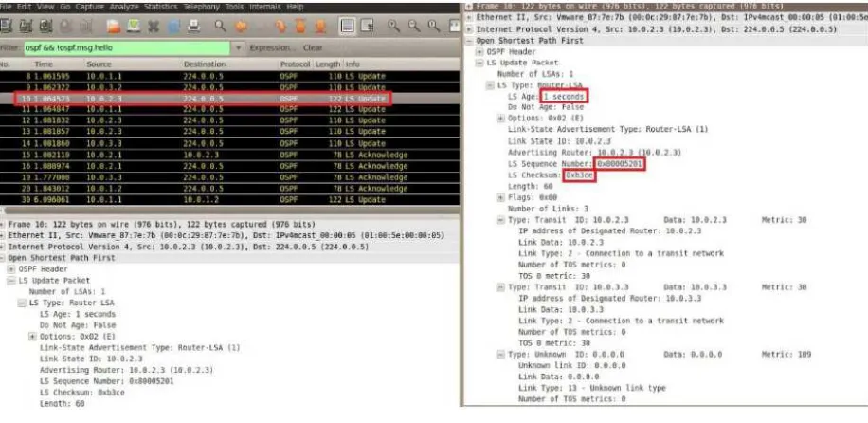Open capture options toolbar icon

(26, 26)
